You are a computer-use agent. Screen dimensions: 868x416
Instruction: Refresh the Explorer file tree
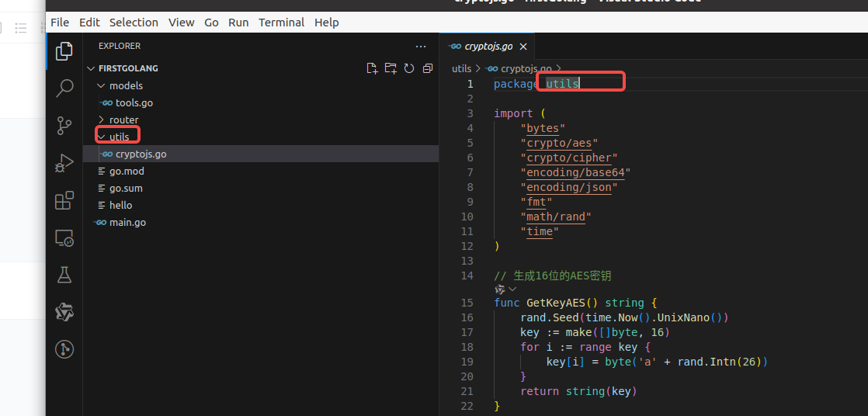tap(409, 68)
